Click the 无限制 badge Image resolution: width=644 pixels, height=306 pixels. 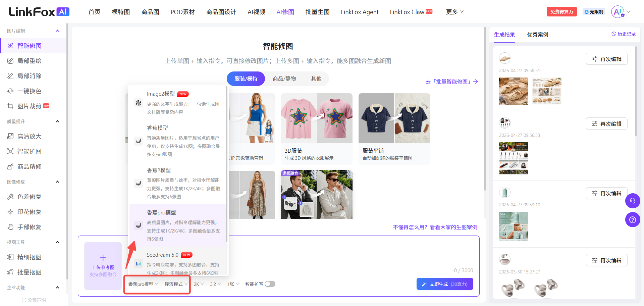pos(594,12)
